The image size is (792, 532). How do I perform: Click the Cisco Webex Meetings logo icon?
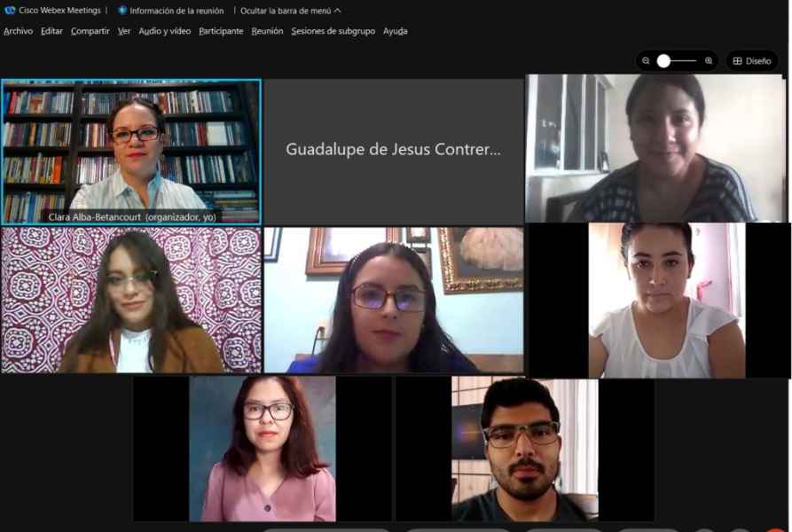(10, 10)
